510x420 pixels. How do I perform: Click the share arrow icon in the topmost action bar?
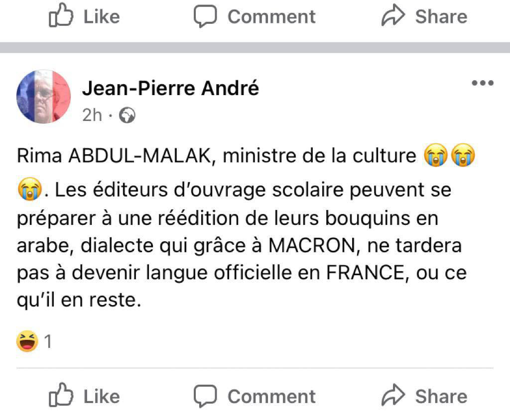[393, 16]
